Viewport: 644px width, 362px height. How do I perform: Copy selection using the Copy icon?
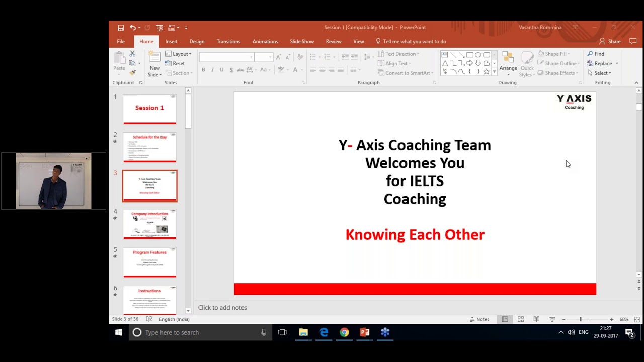(x=132, y=63)
